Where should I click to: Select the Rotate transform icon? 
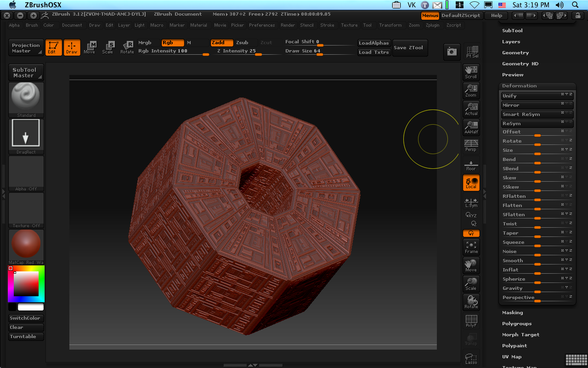tap(127, 47)
